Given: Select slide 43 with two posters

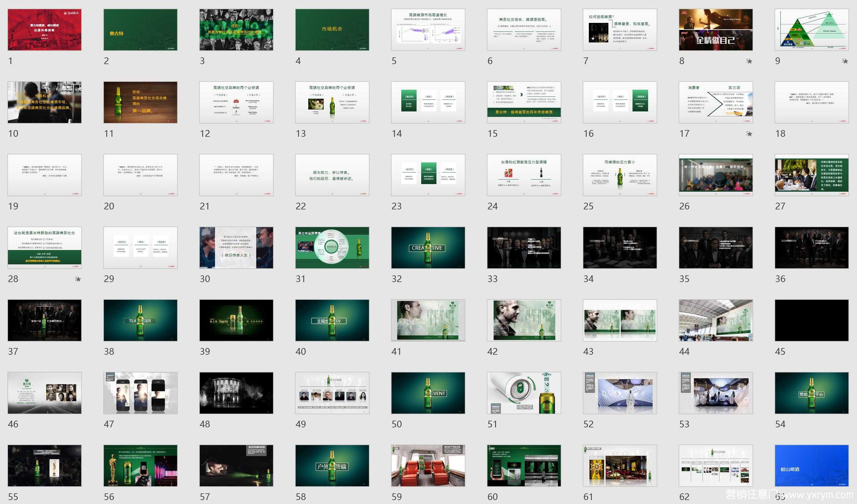Looking at the screenshot, I should 620,321.
